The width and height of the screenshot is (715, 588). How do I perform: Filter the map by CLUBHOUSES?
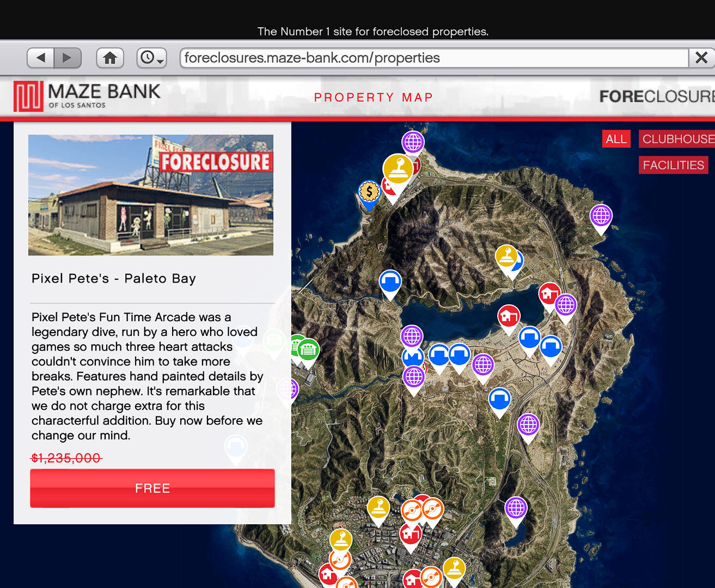point(677,139)
